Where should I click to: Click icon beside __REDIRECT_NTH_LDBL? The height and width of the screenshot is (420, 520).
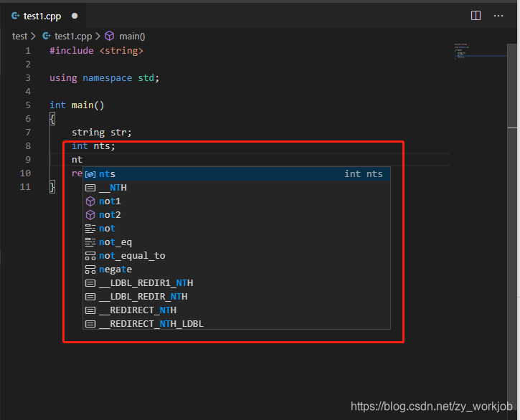pos(90,324)
